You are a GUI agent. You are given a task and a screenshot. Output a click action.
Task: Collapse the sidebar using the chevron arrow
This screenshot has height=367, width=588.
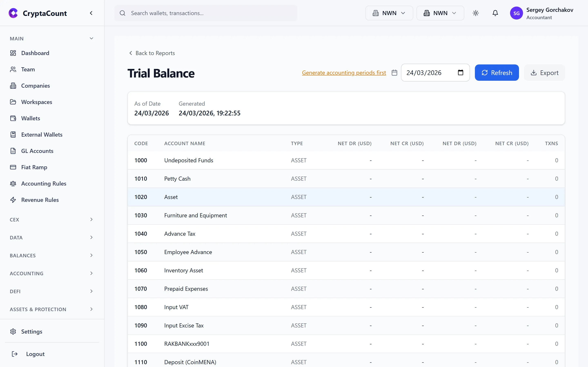click(x=91, y=13)
